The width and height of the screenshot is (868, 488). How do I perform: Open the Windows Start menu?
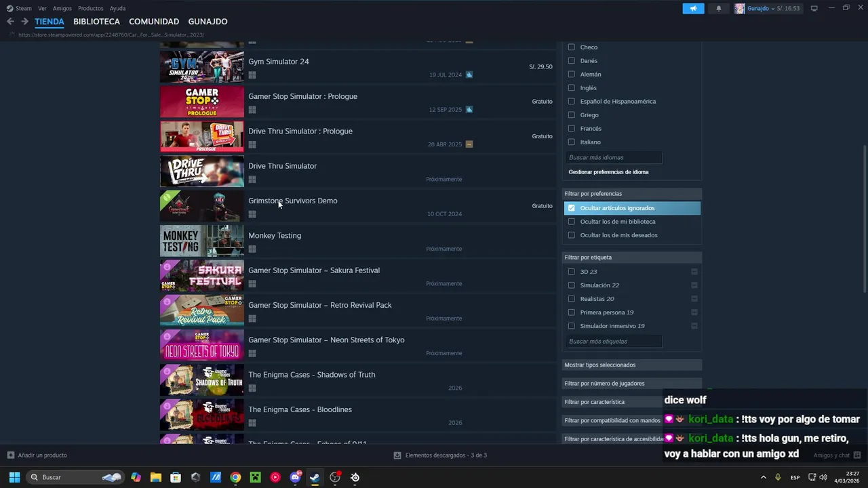(14, 477)
